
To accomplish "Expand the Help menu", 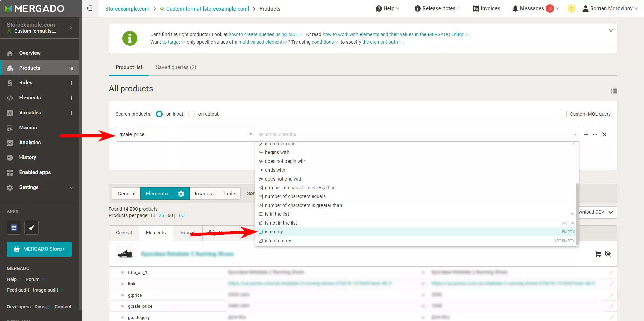I will click(x=387, y=8).
